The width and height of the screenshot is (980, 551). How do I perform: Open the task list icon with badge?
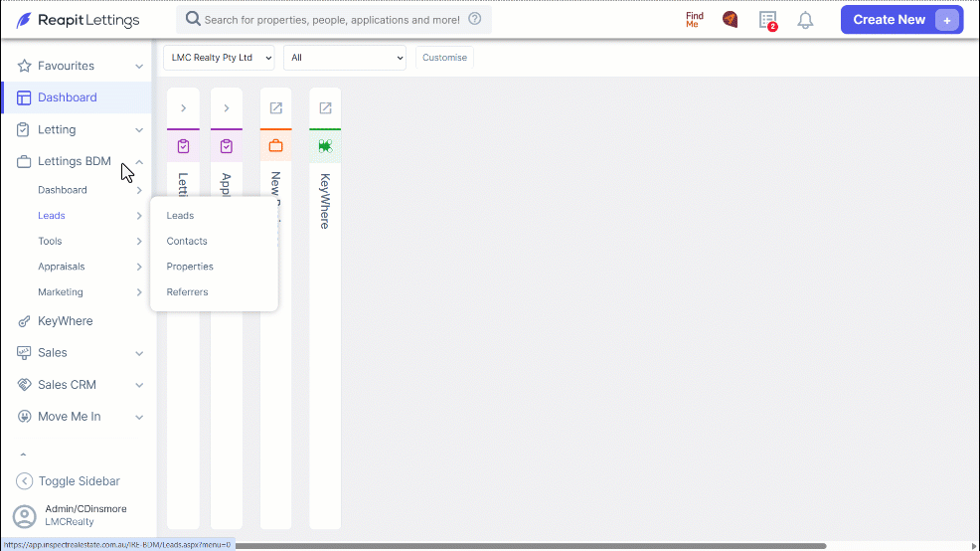(768, 20)
